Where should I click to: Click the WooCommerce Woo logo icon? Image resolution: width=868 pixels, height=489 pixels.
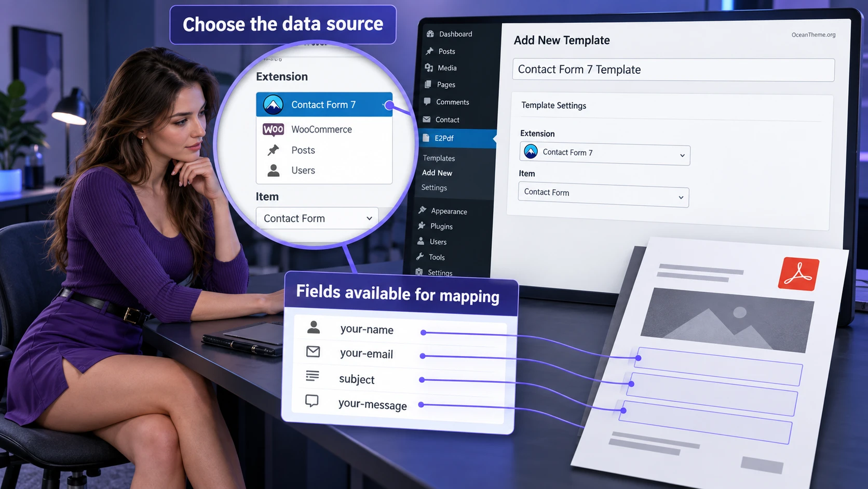(273, 129)
